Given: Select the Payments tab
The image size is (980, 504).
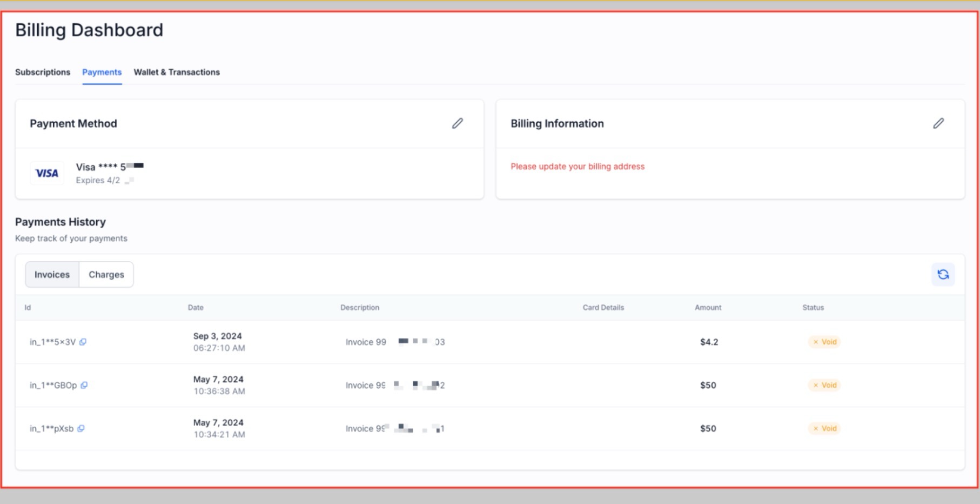Looking at the screenshot, I should (102, 72).
